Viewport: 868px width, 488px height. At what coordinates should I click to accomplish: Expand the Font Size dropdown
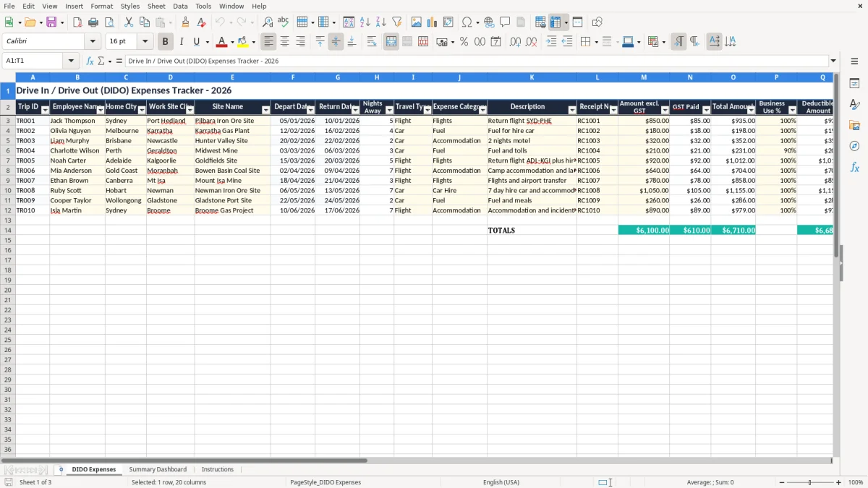pyautogui.click(x=145, y=42)
